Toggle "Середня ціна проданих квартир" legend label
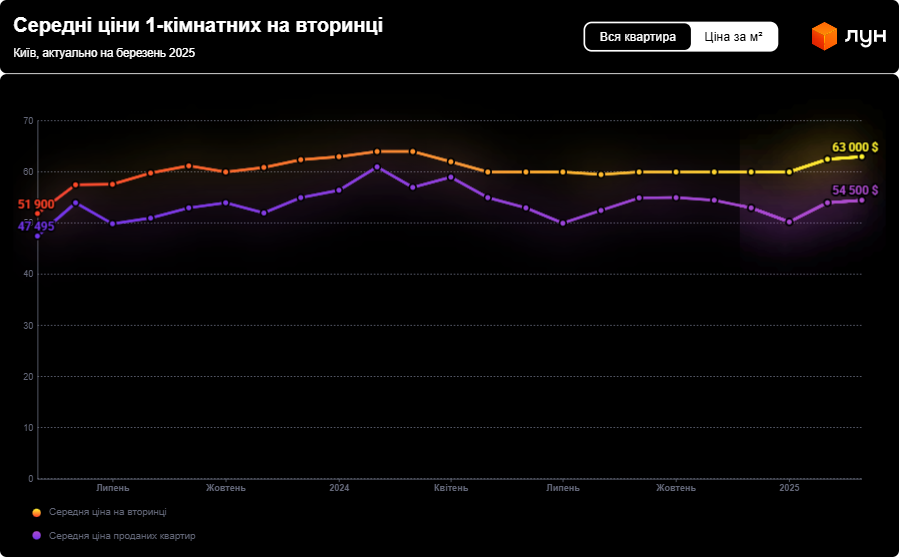This screenshot has height=557, width=899. pos(121,536)
